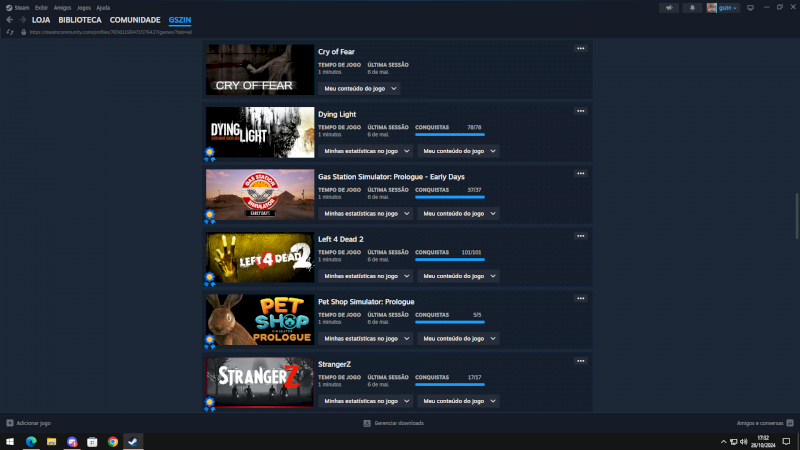This screenshot has height=450, width=800.
Task: Open the Dying Light title link
Action: (x=337, y=114)
